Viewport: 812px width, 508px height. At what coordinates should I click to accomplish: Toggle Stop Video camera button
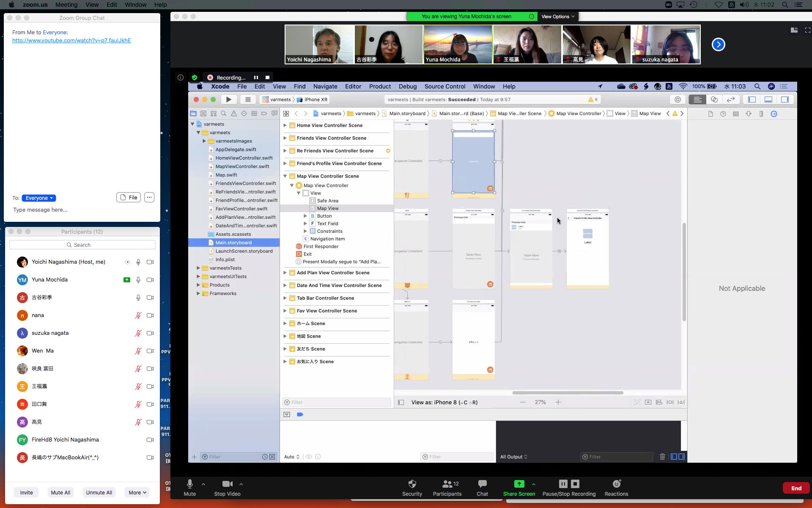tap(227, 484)
